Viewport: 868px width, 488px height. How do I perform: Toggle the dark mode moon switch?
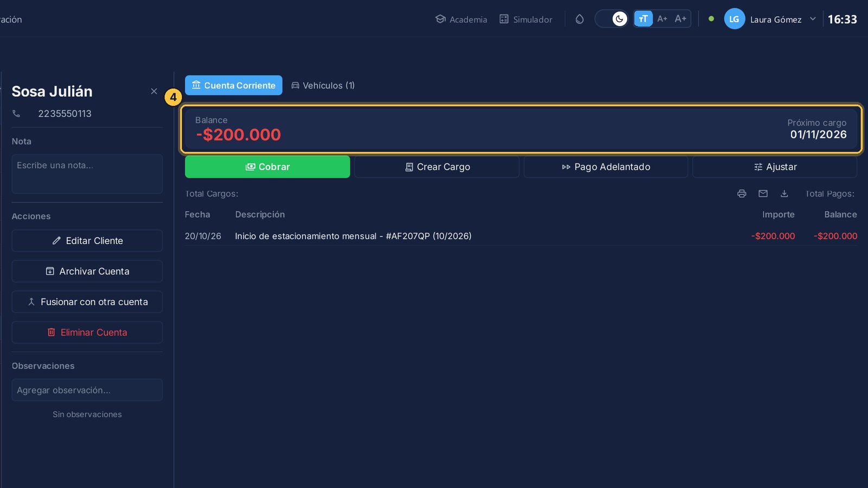(612, 19)
